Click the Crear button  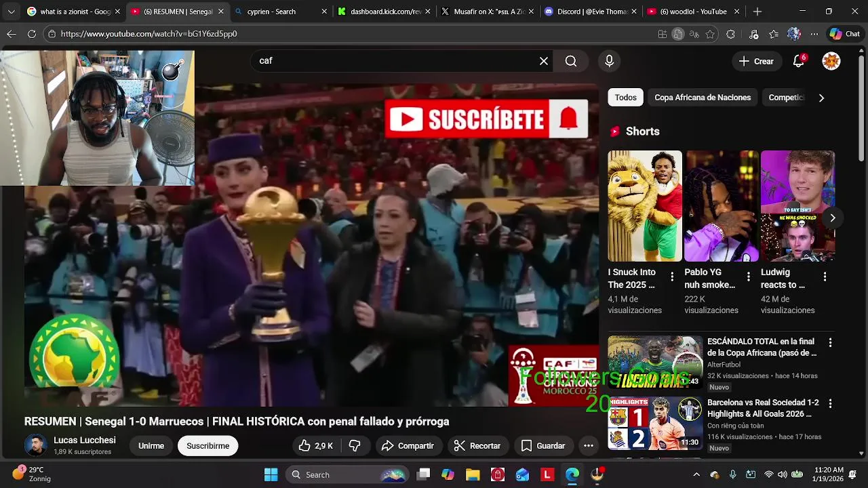pos(756,61)
